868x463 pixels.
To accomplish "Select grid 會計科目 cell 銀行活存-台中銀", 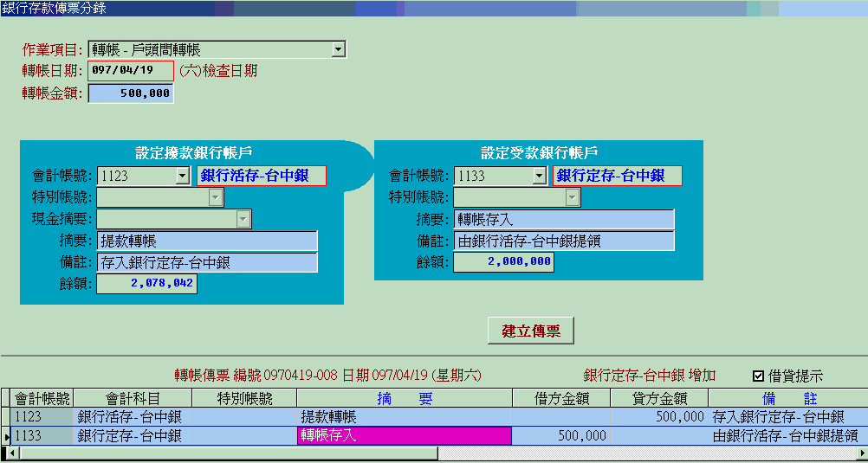I will [x=133, y=417].
